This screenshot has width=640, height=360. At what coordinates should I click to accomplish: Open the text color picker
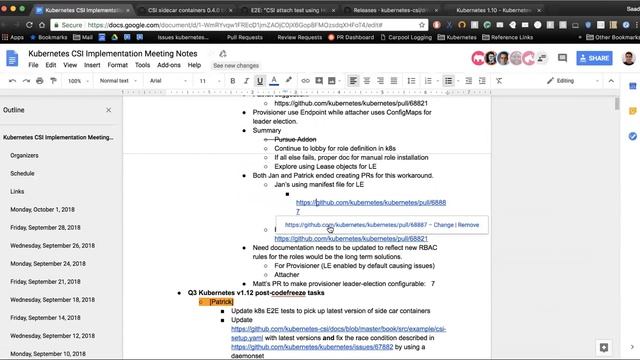pyautogui.click(x=274, y=81)
